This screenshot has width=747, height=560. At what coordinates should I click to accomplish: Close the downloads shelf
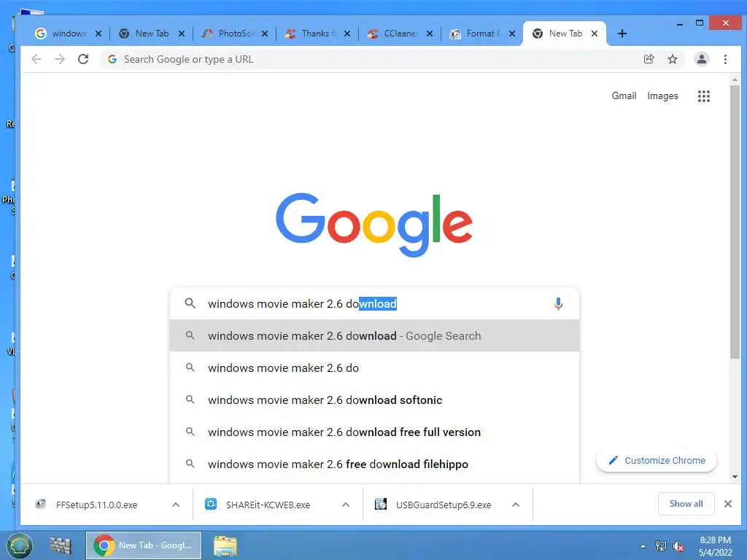click(727, 504)
